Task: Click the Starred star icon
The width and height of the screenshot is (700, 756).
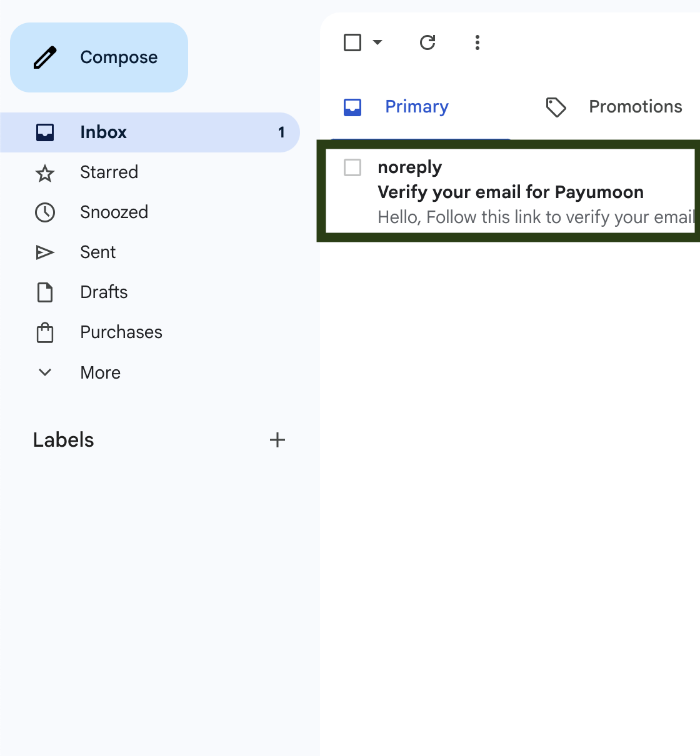Action: coord(45,173)
